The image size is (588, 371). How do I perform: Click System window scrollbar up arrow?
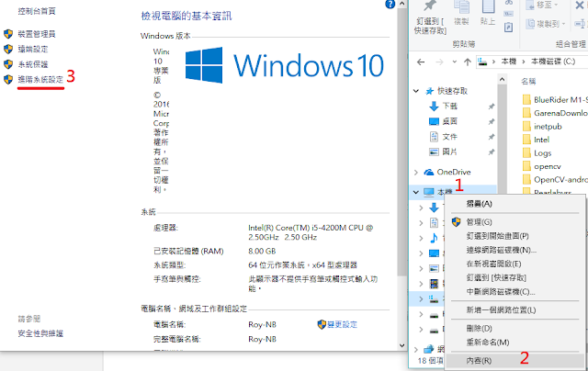click(x=402, y=4)
